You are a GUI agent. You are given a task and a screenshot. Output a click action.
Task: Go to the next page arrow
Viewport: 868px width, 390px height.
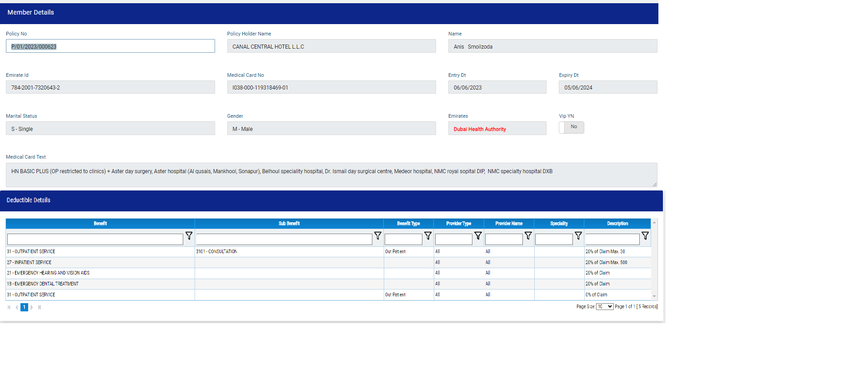point(32,307)
